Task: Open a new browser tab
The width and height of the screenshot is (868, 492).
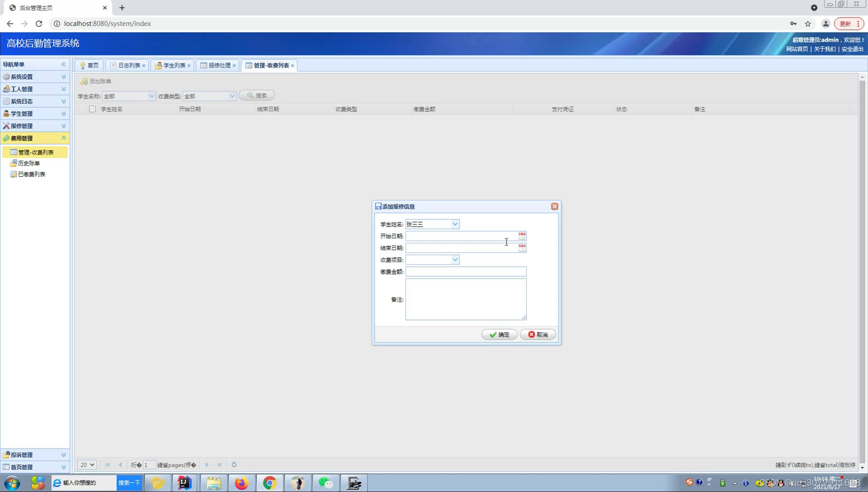Action: point(122,8)
